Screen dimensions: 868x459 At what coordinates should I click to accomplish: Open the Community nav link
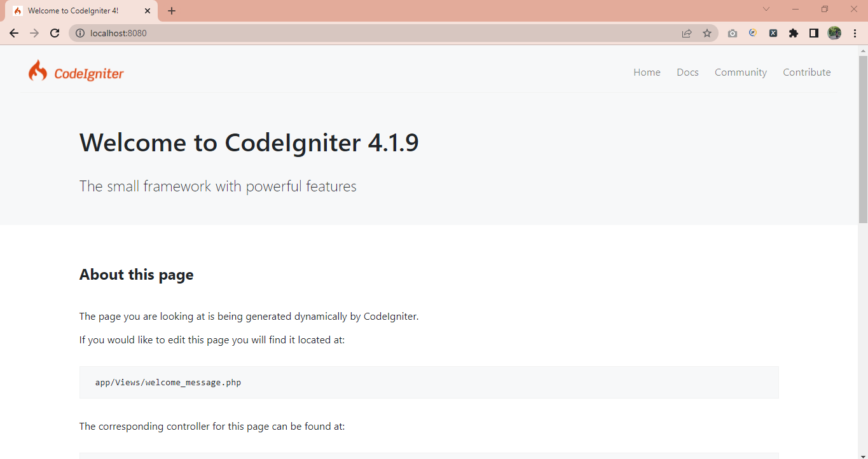pos(741,72)
